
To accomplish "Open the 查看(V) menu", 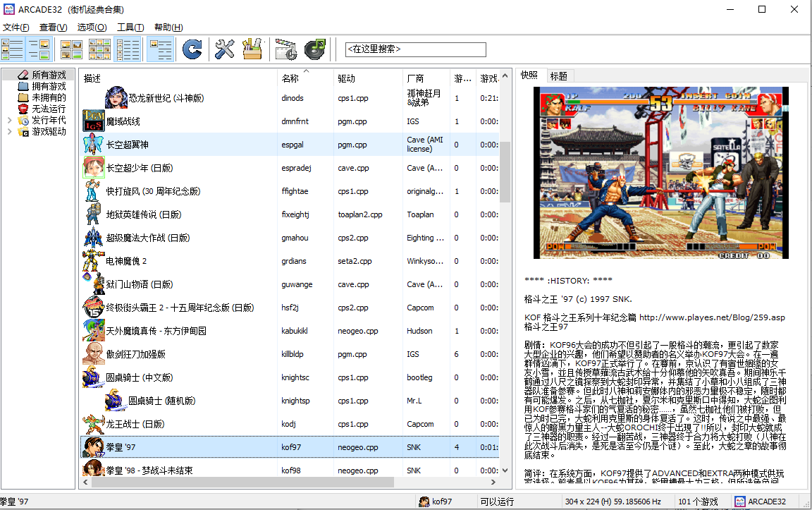I will [54, 27].
